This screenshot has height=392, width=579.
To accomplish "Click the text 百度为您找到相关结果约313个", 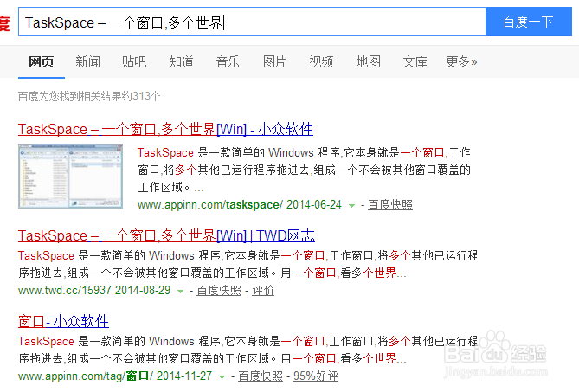I will 89,96.
